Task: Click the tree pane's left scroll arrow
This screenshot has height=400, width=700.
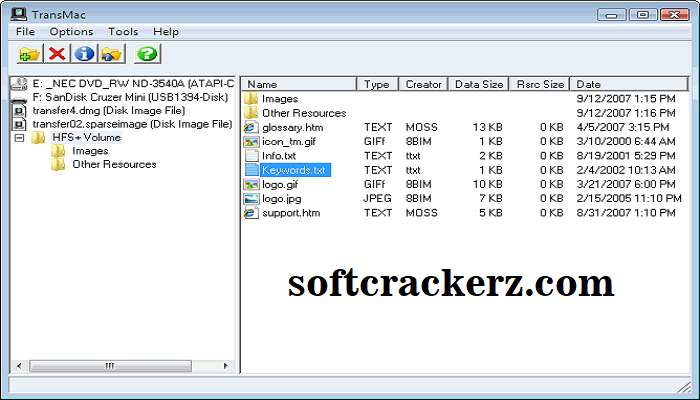Action: 19,366
